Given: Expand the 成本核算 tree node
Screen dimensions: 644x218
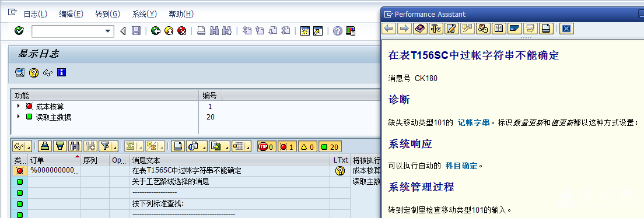Looking at the screenshot, I should point(18,107).
